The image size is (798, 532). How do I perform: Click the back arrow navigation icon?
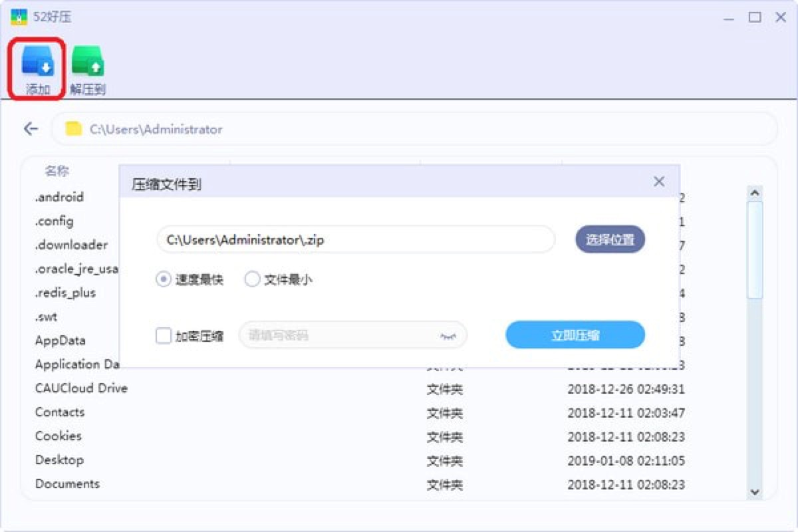point(31,129)
